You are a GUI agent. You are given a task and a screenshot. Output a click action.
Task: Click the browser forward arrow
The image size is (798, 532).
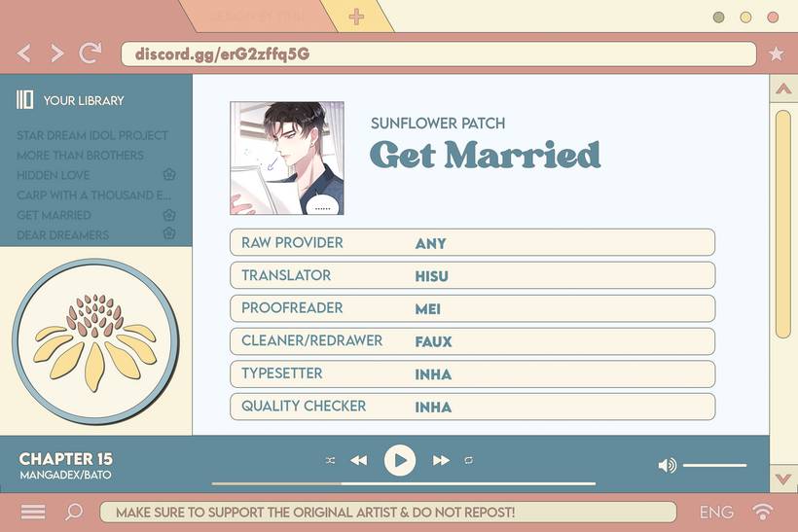[56, 53]
